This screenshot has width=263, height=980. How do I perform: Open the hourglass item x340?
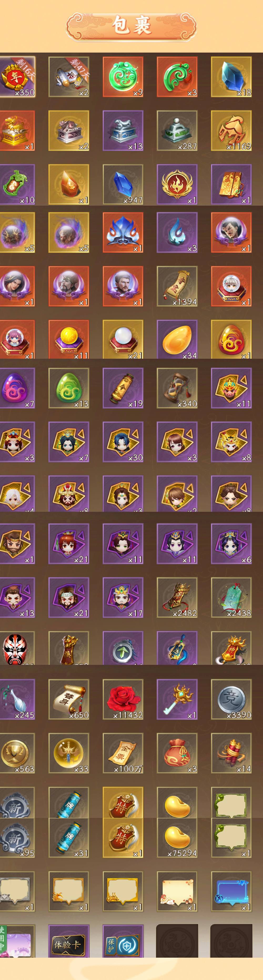[x=177, y=388]
